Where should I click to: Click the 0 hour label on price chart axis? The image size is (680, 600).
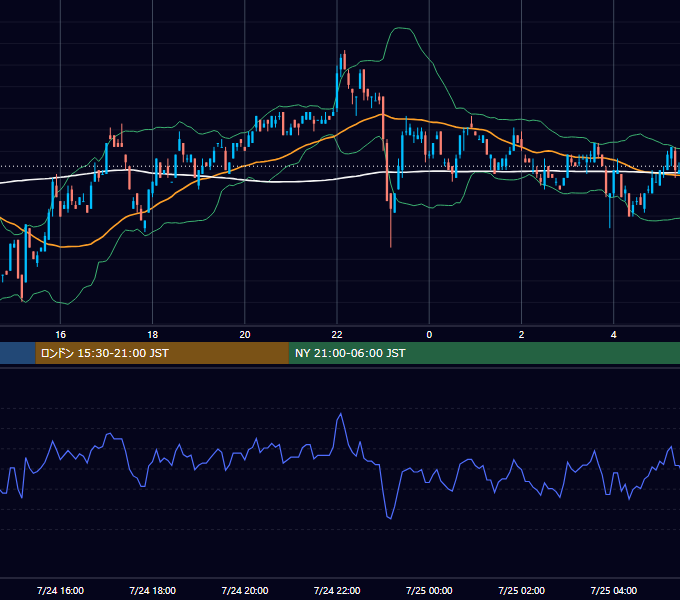pos(429,335)
